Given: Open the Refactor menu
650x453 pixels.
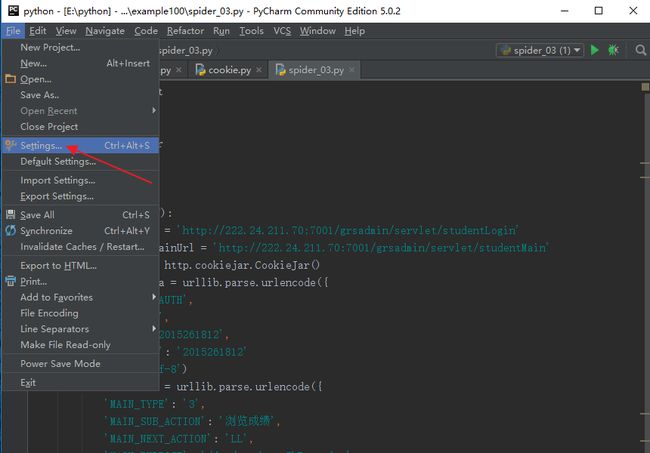Looking at the screenshot, I should click(x=185, y=31).
